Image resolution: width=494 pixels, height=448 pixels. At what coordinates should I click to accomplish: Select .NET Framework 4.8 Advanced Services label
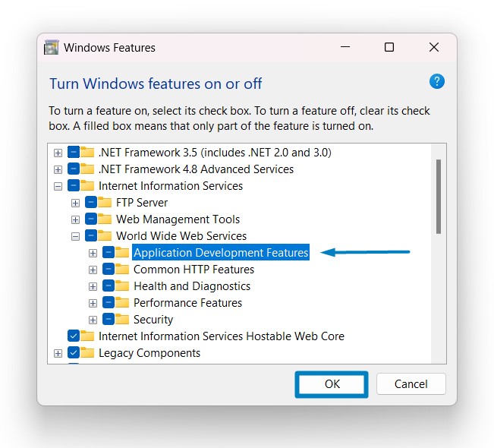[x=196, y=169]
